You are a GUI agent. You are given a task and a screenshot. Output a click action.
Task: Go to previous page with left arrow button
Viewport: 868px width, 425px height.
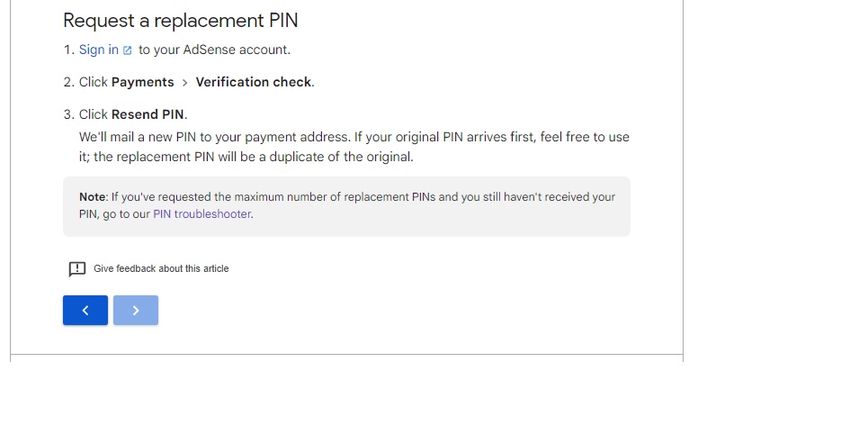point(85,311)
